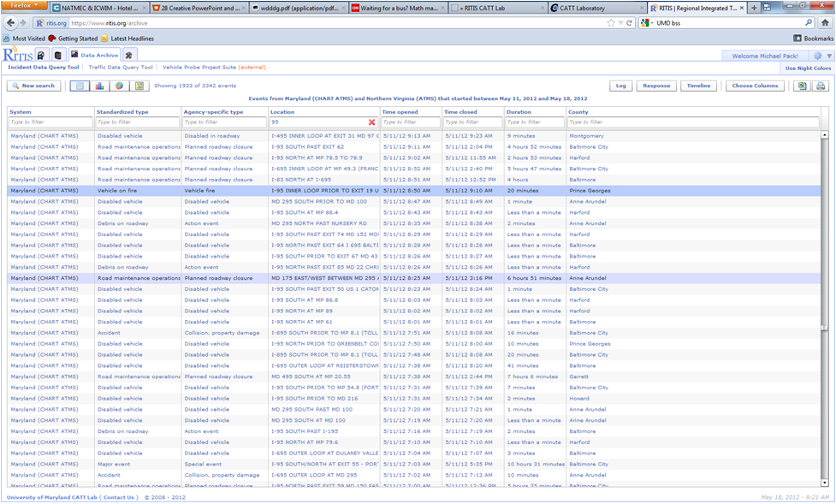This screenshot has height=504, width=836.
Task: Open the puzzle-piece module tab
Action: pos(129,55)
